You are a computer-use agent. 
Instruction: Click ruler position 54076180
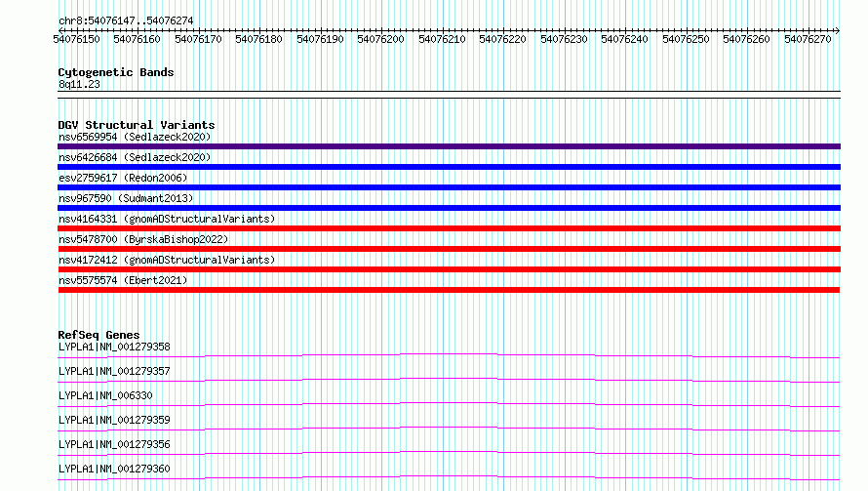point(258,39)
